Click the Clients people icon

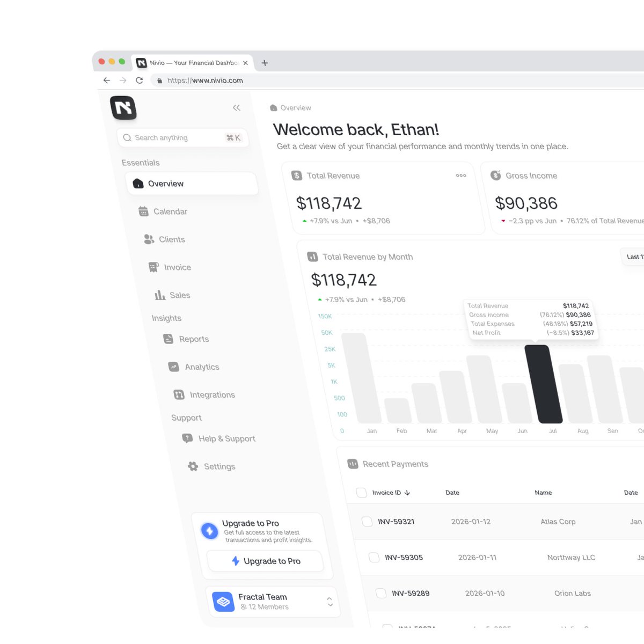149,239
